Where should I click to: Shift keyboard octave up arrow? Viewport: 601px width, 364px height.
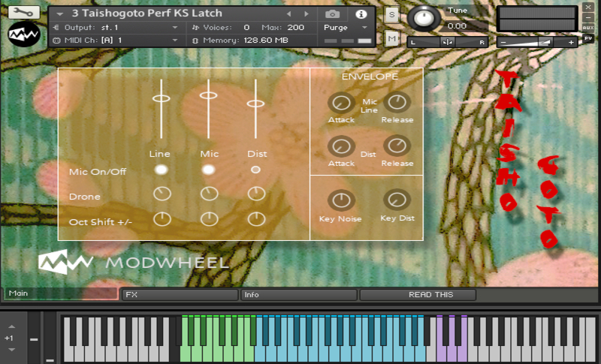(12, 326)
